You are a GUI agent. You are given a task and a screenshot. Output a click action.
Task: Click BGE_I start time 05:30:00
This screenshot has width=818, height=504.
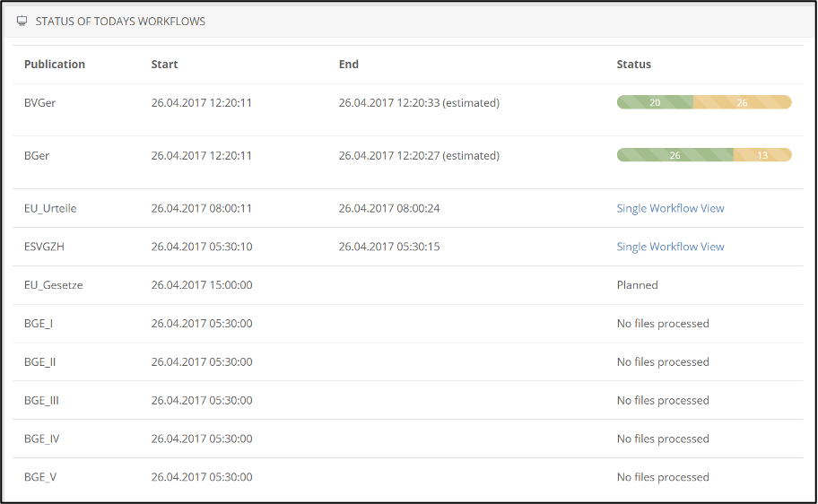click(202, 324)
